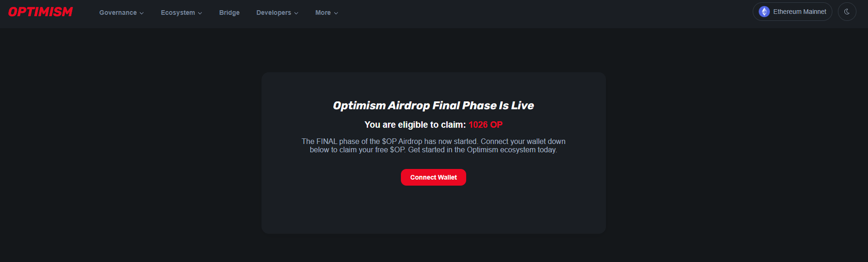Screen dimensions: 868x262
Task: Go to the Bridge page
Action: coord(229,12)
